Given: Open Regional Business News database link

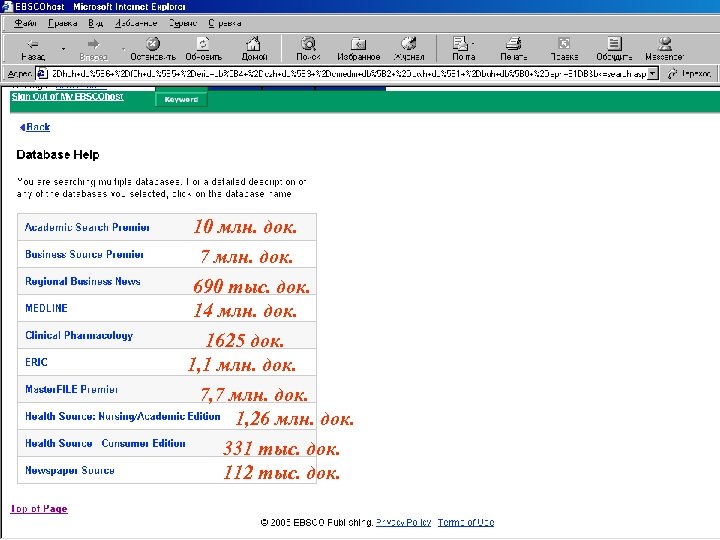Looking at the screenshot, I should (x=83, y=281).
